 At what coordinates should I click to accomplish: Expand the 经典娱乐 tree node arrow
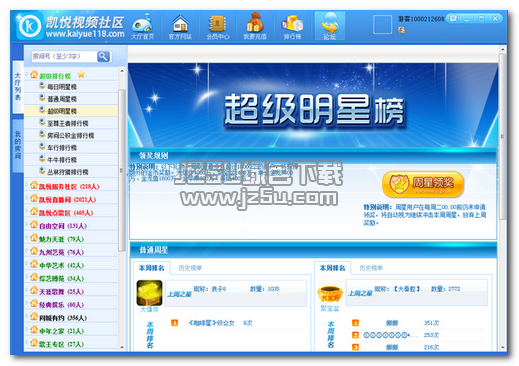(x=27, y=303)
